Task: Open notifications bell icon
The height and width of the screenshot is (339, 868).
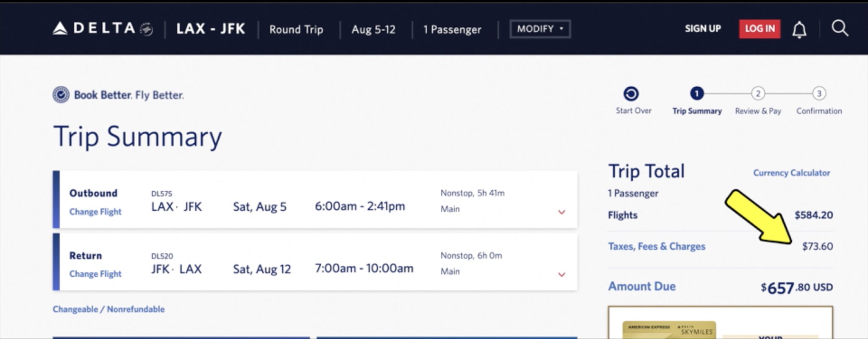Action: tap(799, 29)
